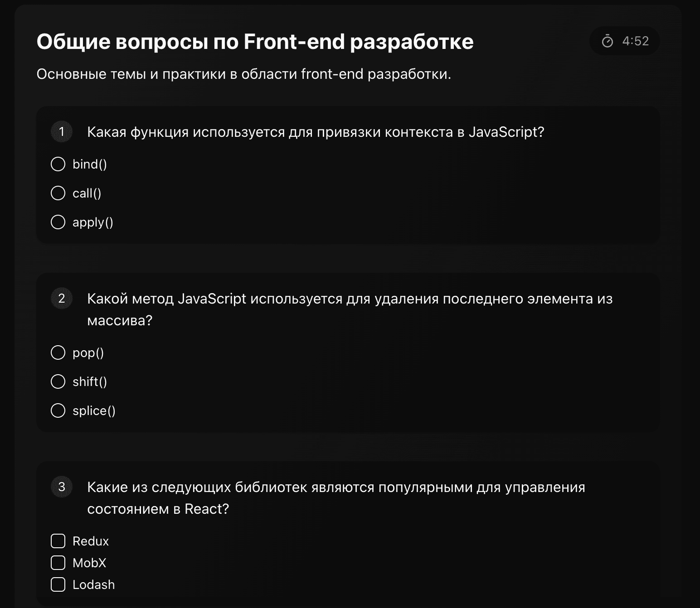Screen dimensions: 700x608
Task: Check the Lodash checkbox
Action: 58,584
